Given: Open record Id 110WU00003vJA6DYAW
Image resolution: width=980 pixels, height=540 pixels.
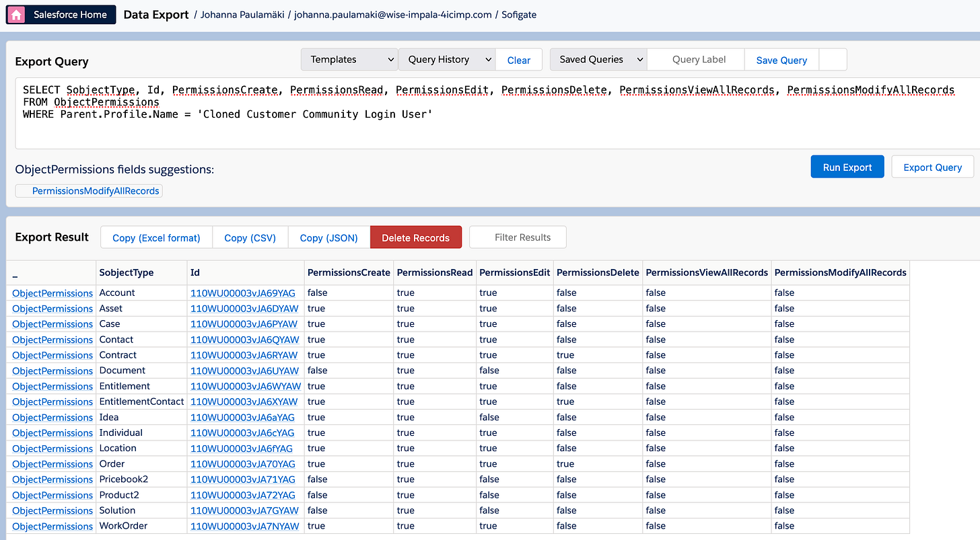Looking at the screenshot, I should pyautogui.click(x=245, y=309).
